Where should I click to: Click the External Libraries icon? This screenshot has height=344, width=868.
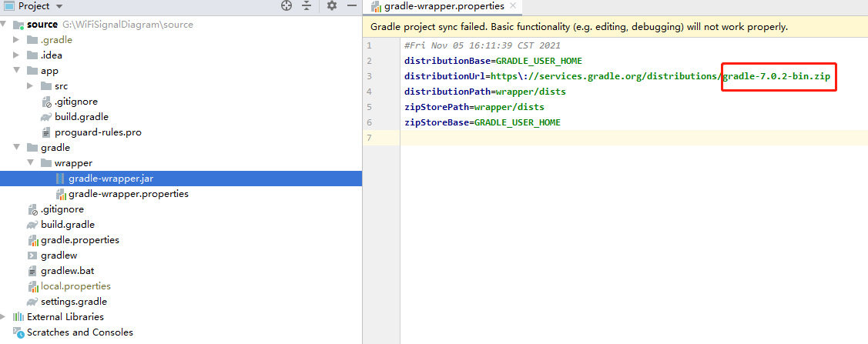click(x=18, y=317)
